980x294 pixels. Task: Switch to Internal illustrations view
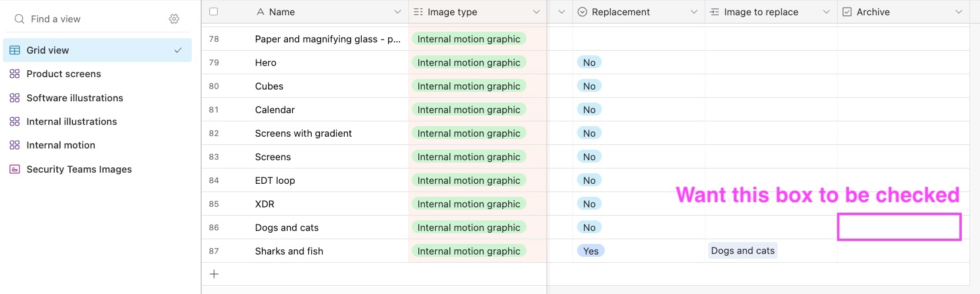[98, 121]
